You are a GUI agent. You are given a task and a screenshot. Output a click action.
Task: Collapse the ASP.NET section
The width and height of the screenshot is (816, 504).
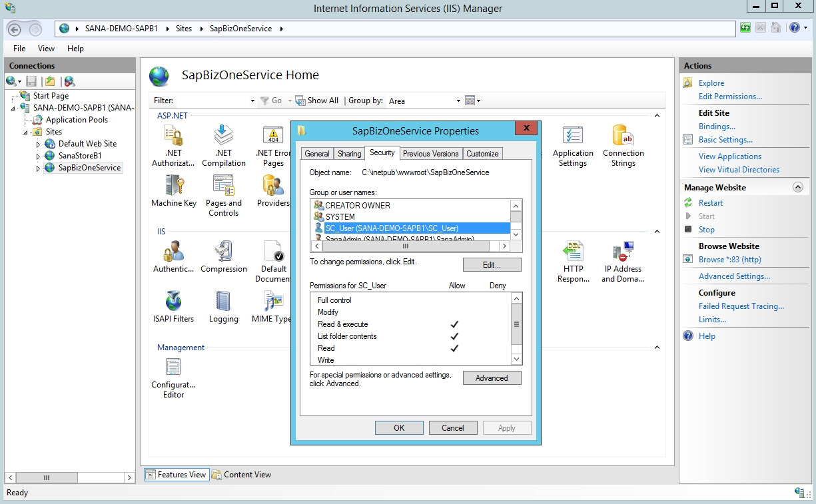coord(657,116)
